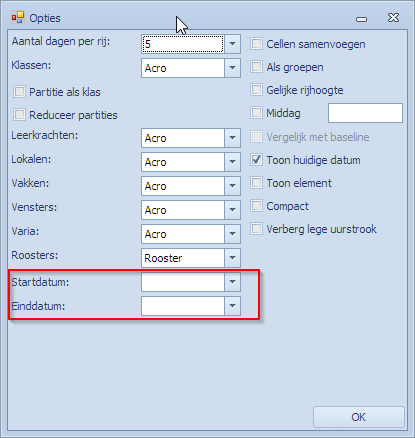Open Aantal dagen per rij dropdown
This screenshot has width=415, height=438.
(x=232, y=44)
